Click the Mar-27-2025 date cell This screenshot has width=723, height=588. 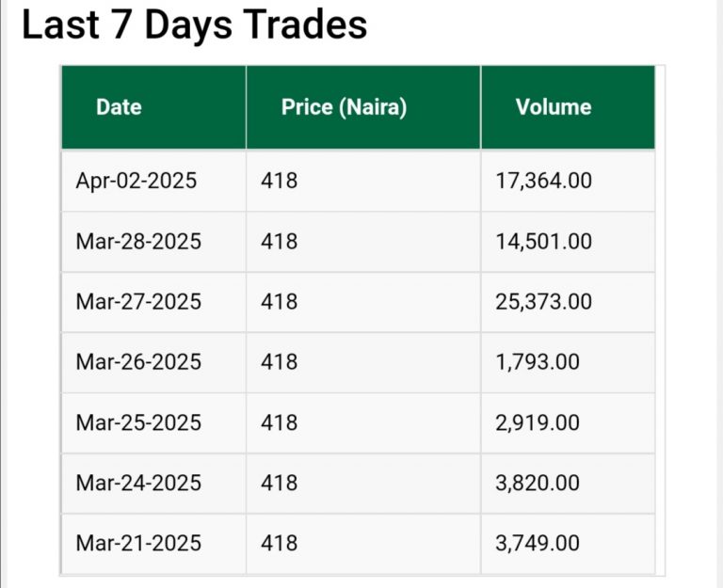click(138, 302)
